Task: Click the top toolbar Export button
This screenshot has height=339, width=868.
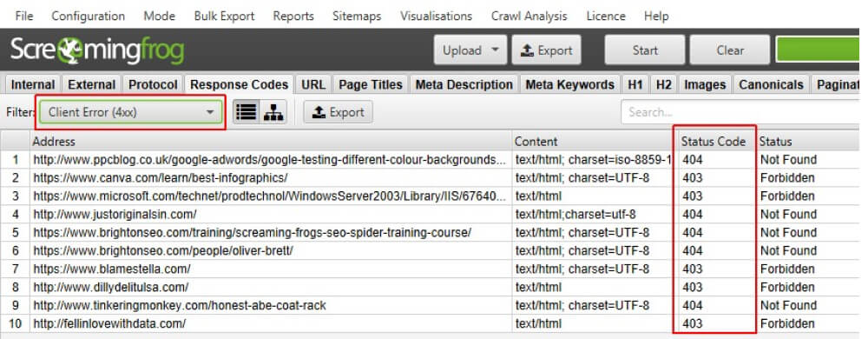Action: 546,50
